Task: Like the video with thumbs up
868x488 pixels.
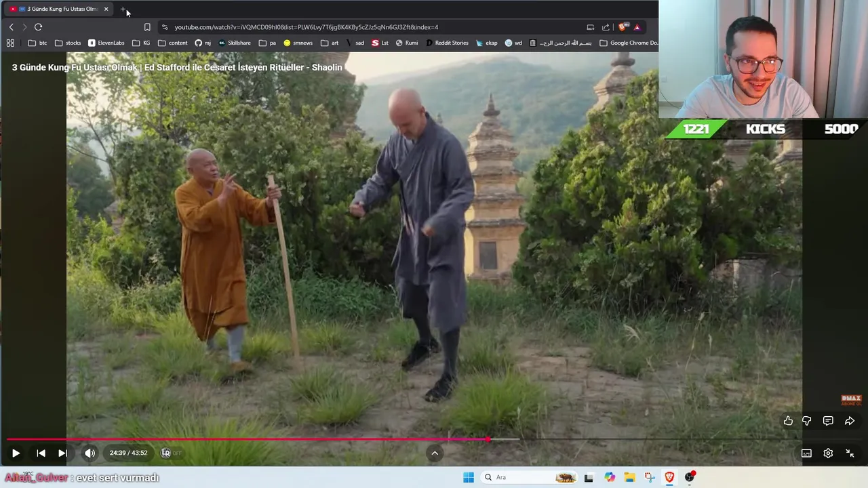Action: (788, 421)
